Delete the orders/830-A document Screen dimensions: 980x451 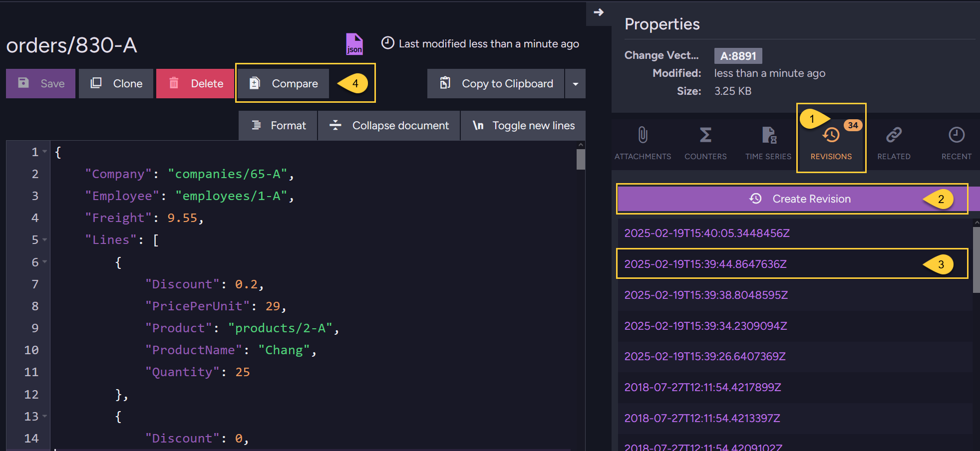click(195, 83)
